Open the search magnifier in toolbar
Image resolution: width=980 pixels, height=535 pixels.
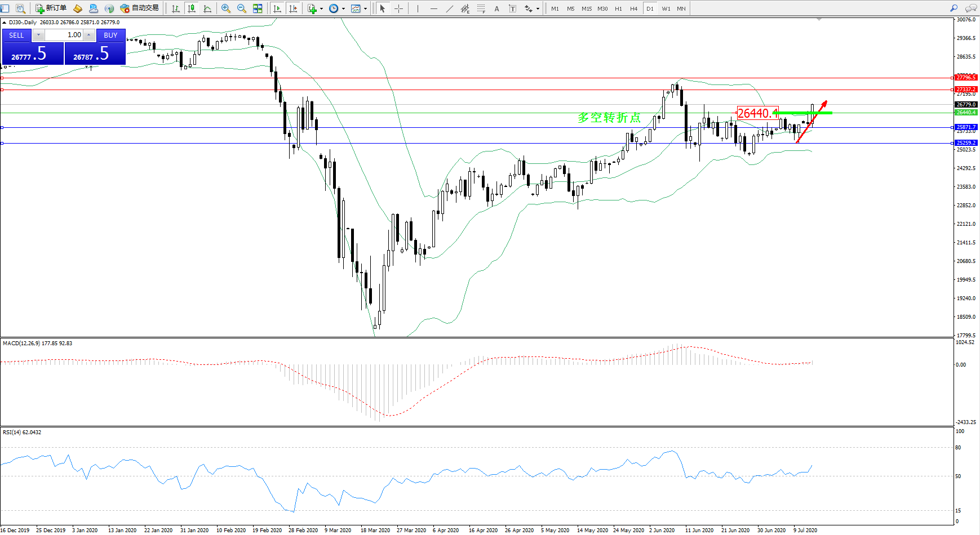[954, 8]
